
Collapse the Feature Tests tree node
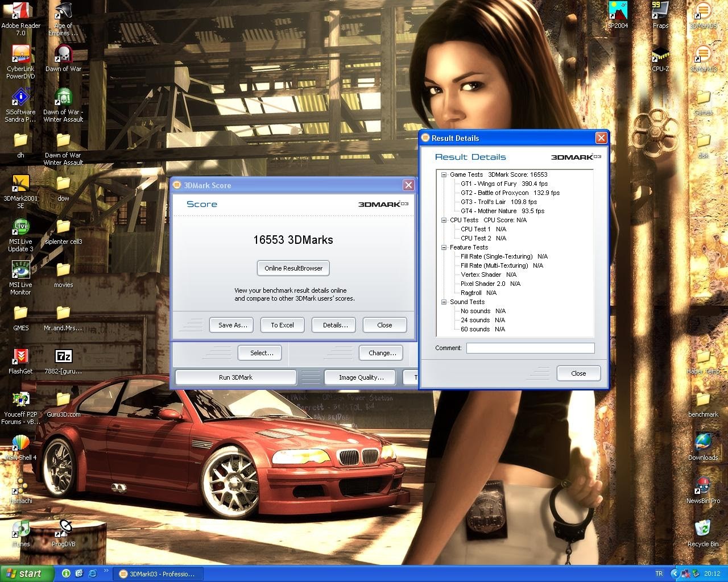pos(444,247)
